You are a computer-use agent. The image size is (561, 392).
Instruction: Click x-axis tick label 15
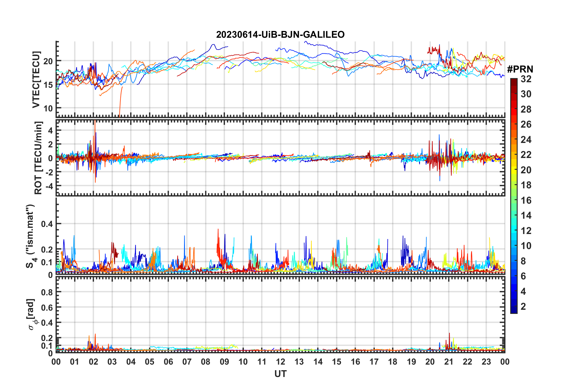pyautogui.click(x=337, y=362)
